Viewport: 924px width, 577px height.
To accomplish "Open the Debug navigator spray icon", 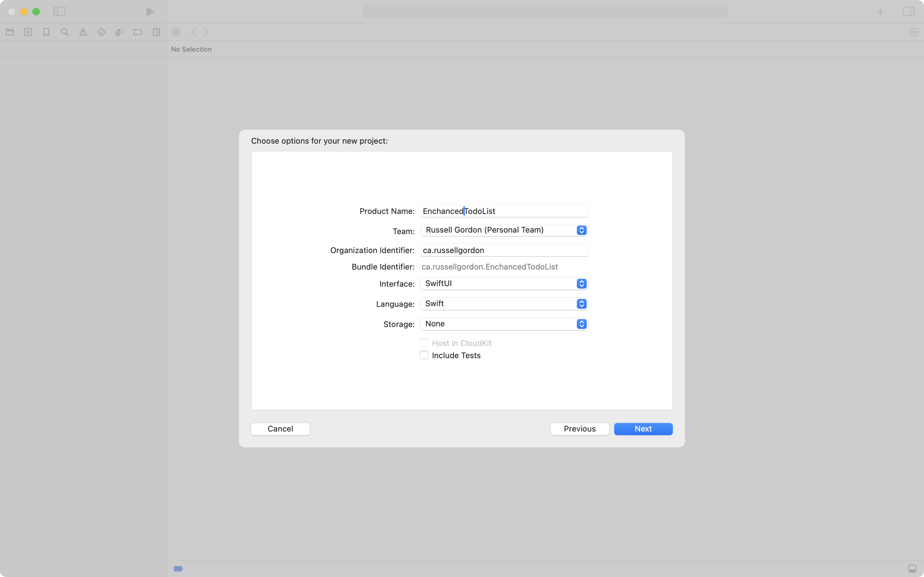I will click(120, 32).
